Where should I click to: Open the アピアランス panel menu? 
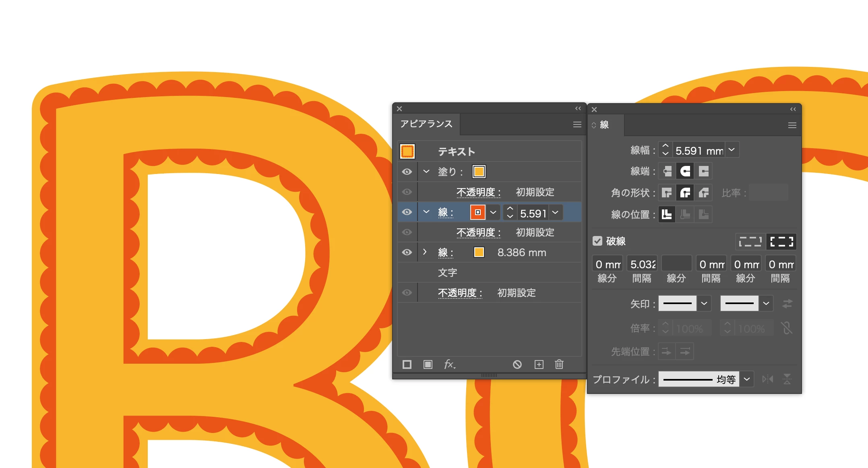pyautogui.click(x=577, y=124)
